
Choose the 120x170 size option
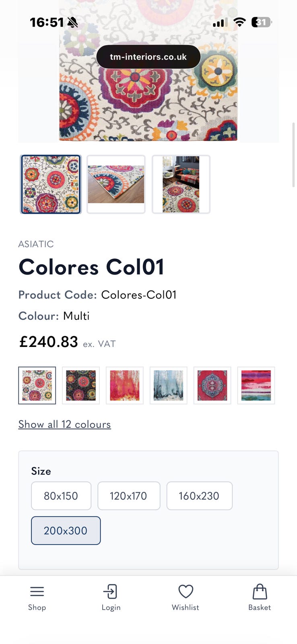pyautogui.click(x=129, y=496)
